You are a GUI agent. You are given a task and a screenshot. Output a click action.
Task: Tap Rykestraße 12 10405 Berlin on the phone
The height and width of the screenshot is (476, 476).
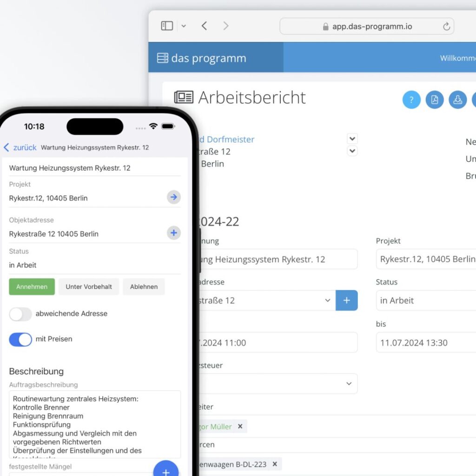tap(54, 234)
